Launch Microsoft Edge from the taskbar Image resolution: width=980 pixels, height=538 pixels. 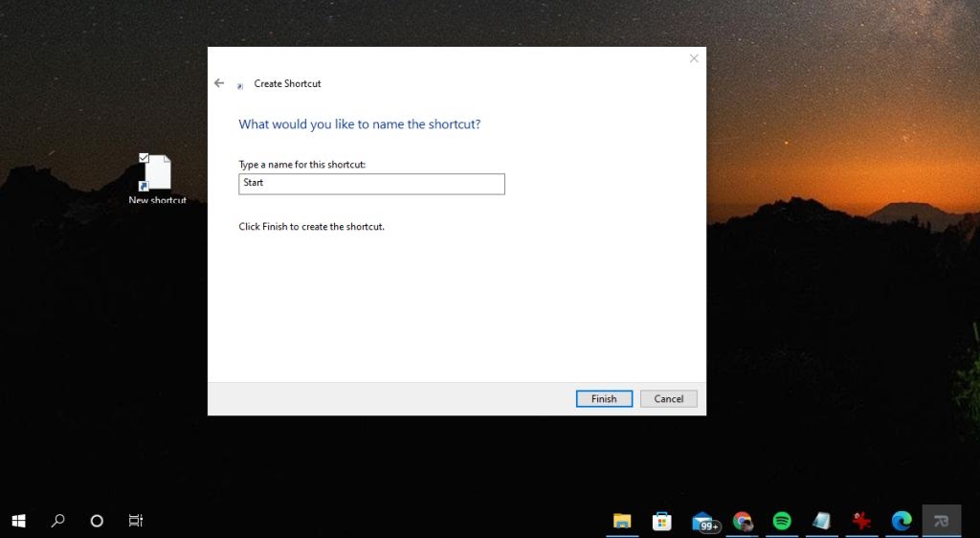[902, 521]
